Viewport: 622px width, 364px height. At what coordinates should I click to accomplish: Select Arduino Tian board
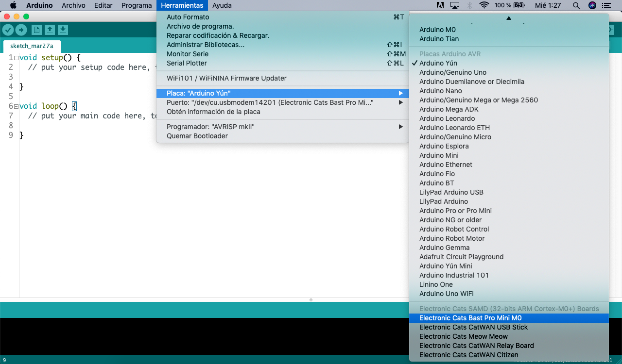(x=509, y=39)
